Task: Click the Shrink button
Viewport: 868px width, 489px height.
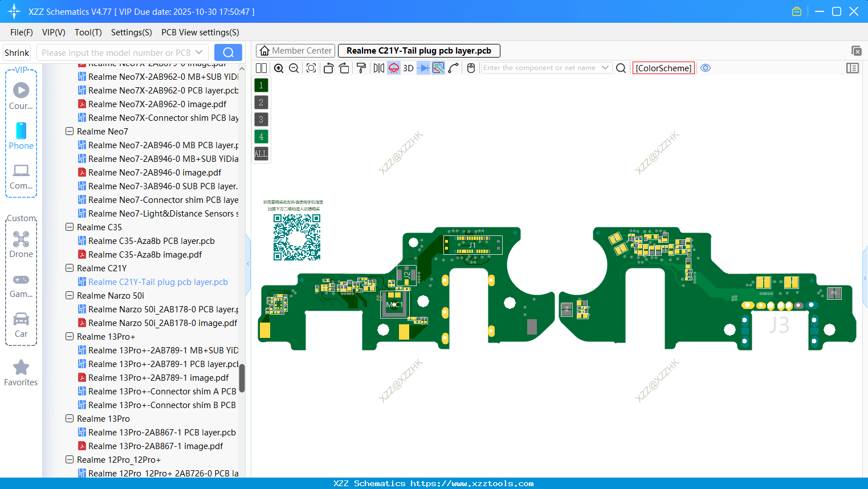Action: [x=17, y=52]
